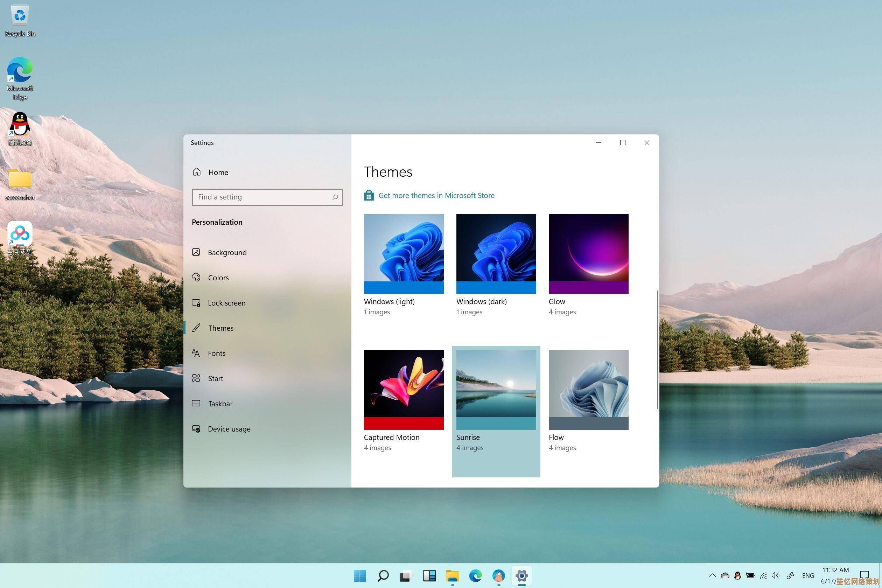This screenshot has height=588, width=882.
Task: Open Lock screen settings
Action: (226, 303)
